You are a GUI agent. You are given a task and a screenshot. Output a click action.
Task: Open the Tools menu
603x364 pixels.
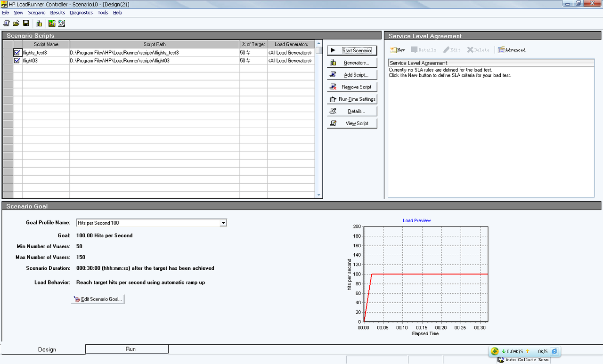coord(103,13)
